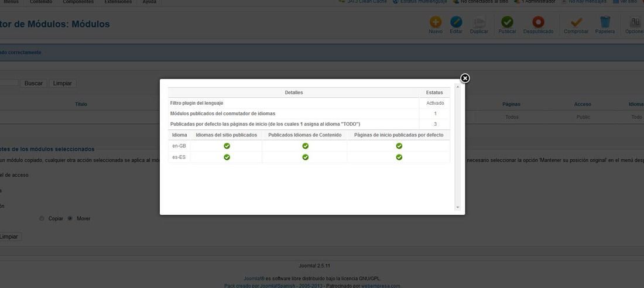
Task: Open the Componentes menu
Action: [78, 2]
